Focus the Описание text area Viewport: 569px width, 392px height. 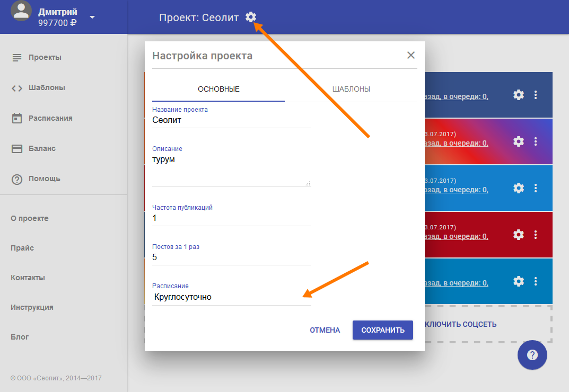coord(231,170)
